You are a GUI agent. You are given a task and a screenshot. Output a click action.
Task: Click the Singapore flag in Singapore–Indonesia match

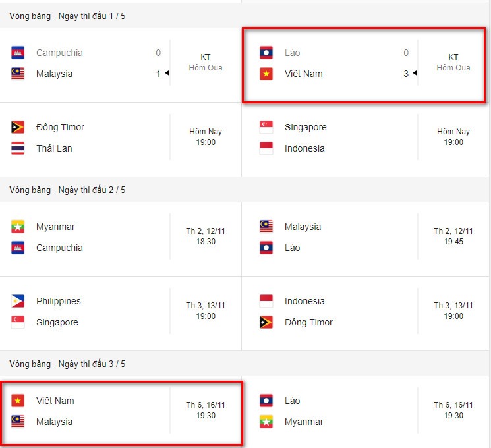[x=266, y=127]
